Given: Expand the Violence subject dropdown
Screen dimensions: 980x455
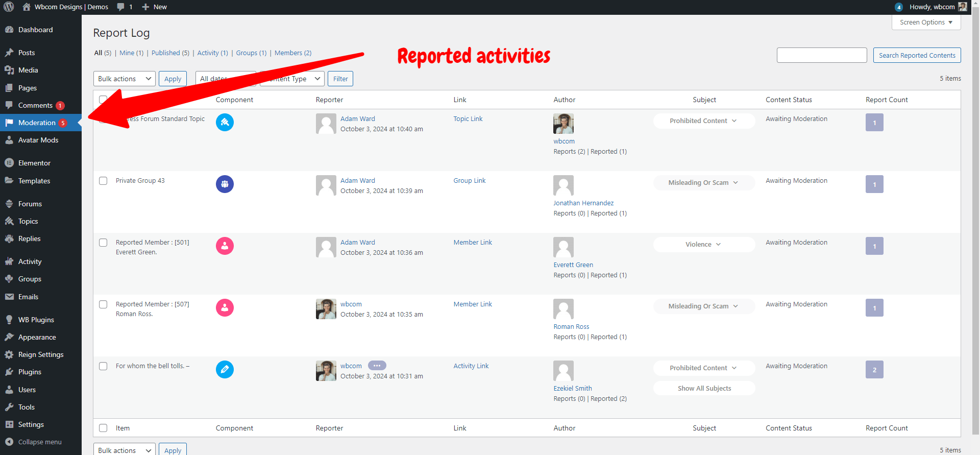Looking at the screenshot, I should click(704, 245).
